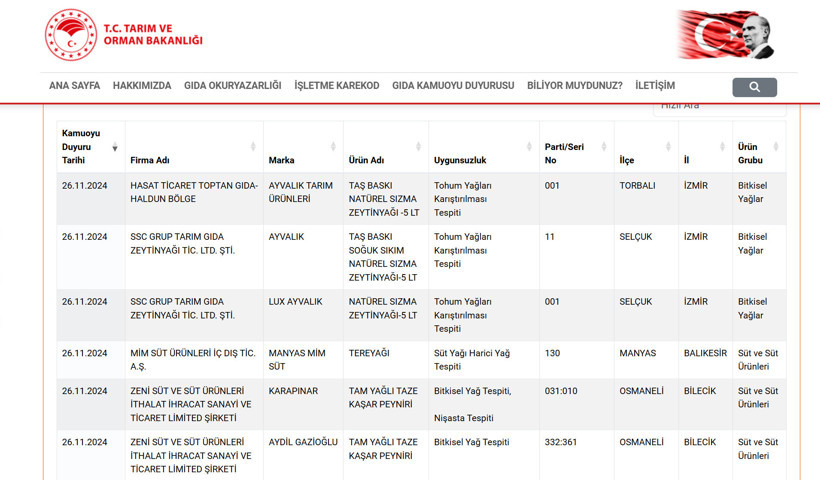
Task: Open the İLETİŞİM menu item
Action: pos(655,86)
